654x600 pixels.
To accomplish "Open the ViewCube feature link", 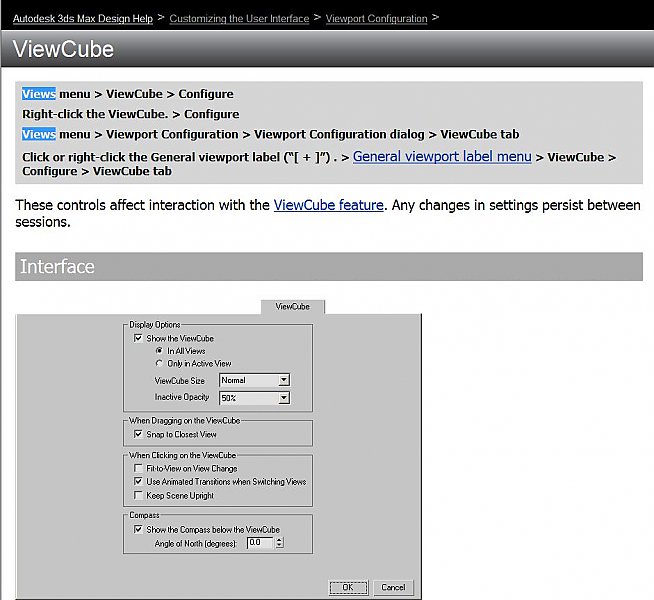I will (x=329, y=205).
